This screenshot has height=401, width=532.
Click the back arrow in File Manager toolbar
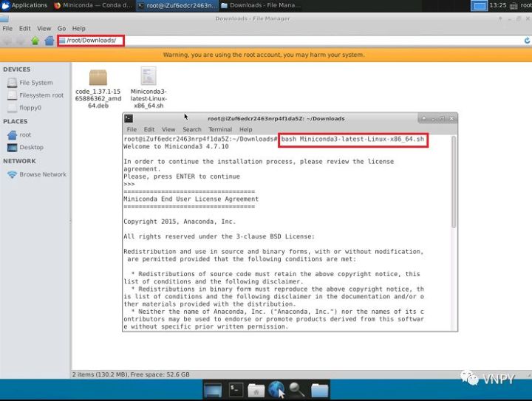click(7, 41)
